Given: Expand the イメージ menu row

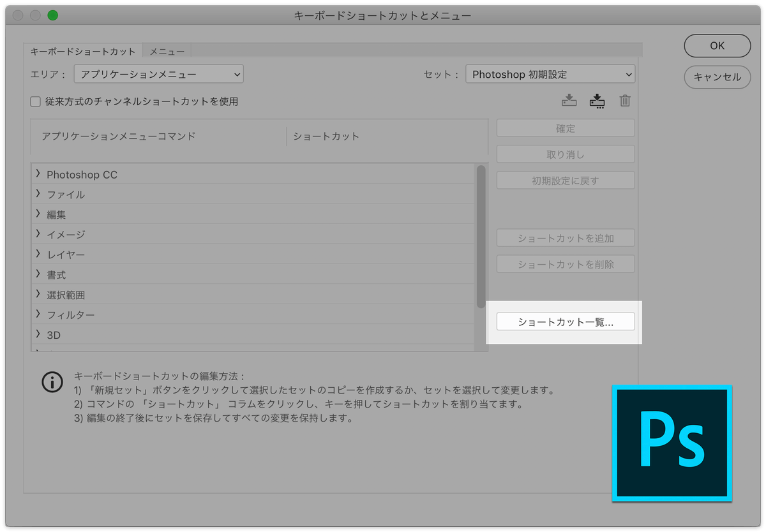Looking at the screenshot, I should [x=38, y=234].
